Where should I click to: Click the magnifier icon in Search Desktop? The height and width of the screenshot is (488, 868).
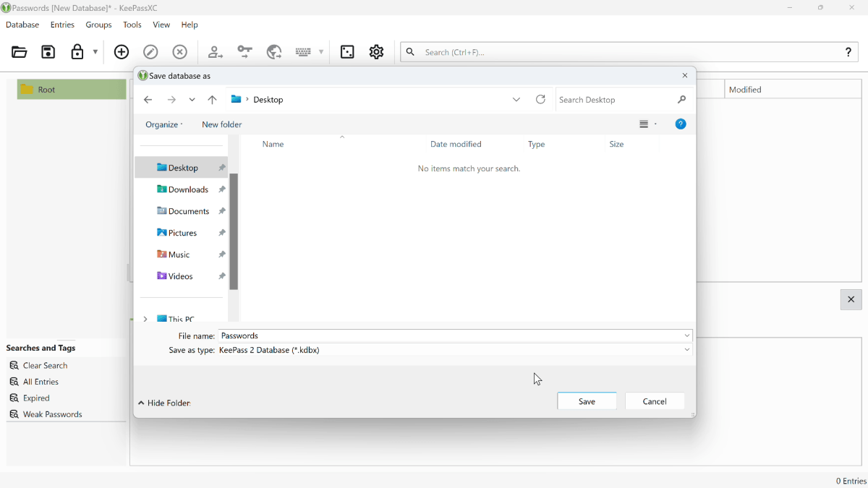coord(682,100)
